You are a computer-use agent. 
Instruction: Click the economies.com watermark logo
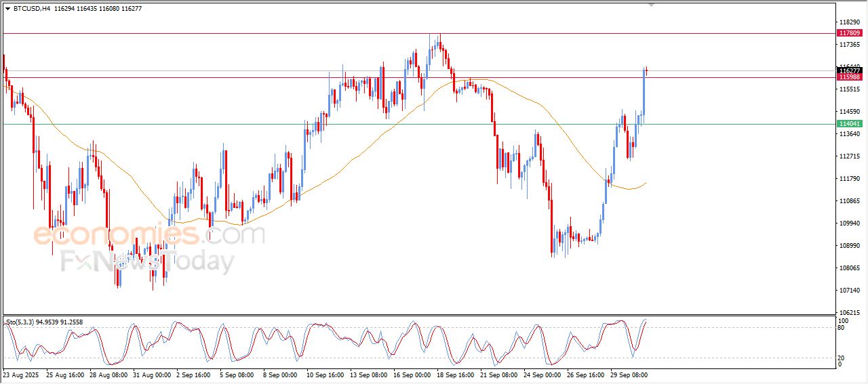coord(149,235)
